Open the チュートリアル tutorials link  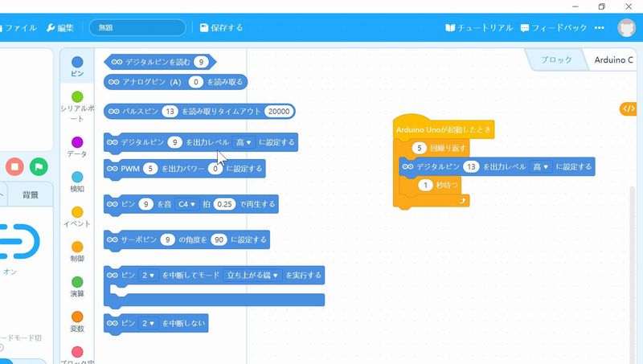pos(479,27)
